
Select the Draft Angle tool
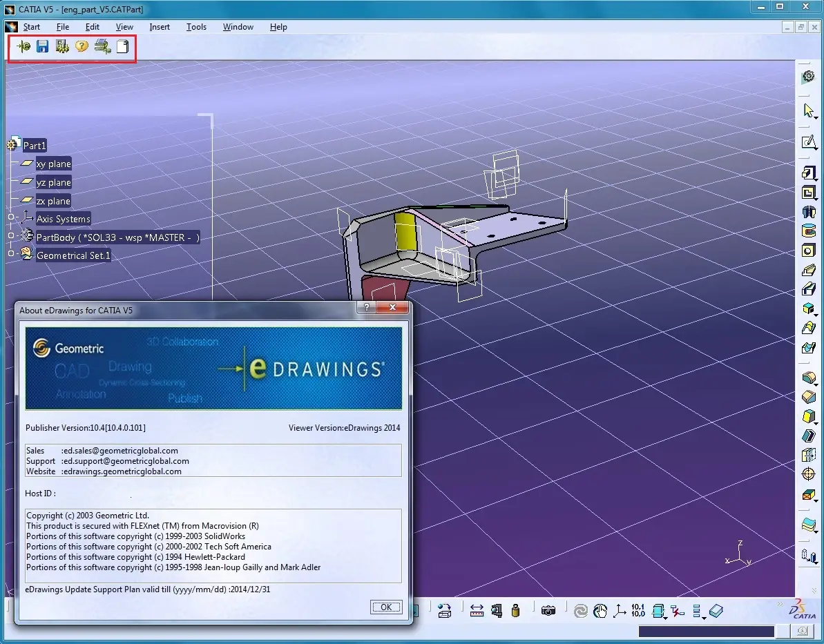coord(808,416)
